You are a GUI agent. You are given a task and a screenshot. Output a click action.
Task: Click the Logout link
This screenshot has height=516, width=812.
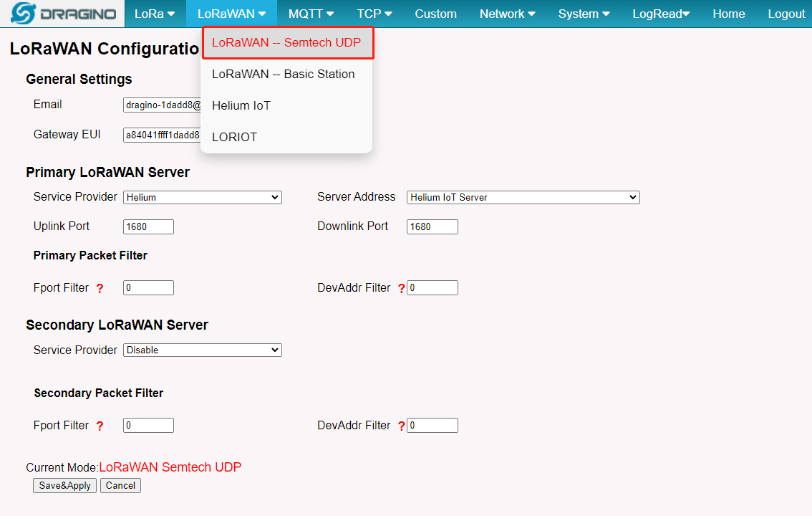pos(786,14)
